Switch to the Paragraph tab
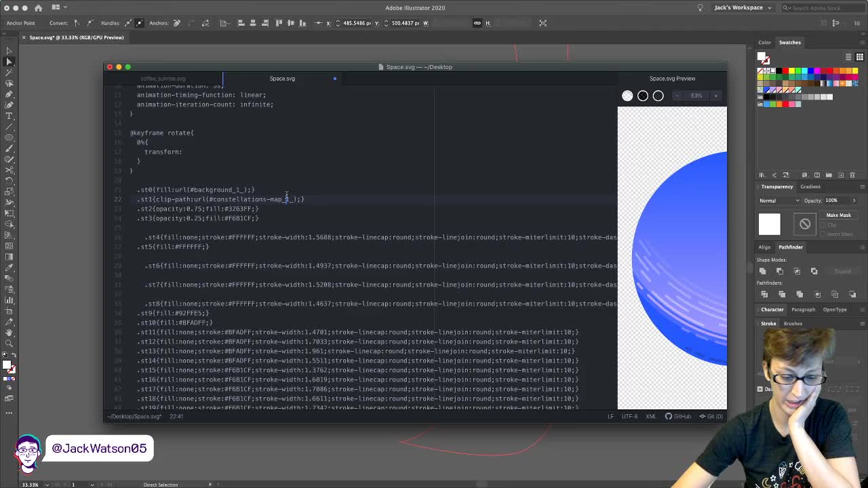This screenshot has height=488, width=868. [804, 310]
